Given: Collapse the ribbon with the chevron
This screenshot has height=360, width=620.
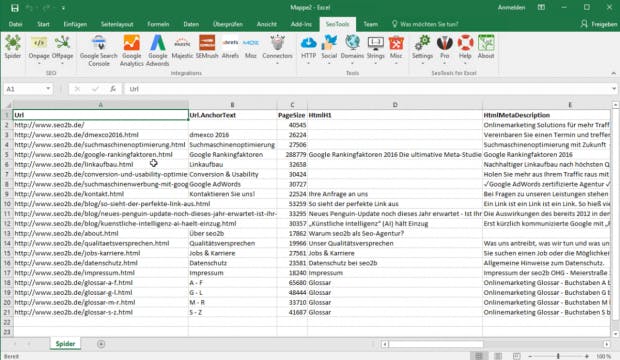Looking at the screenshot, I should [x=613, y=73].
